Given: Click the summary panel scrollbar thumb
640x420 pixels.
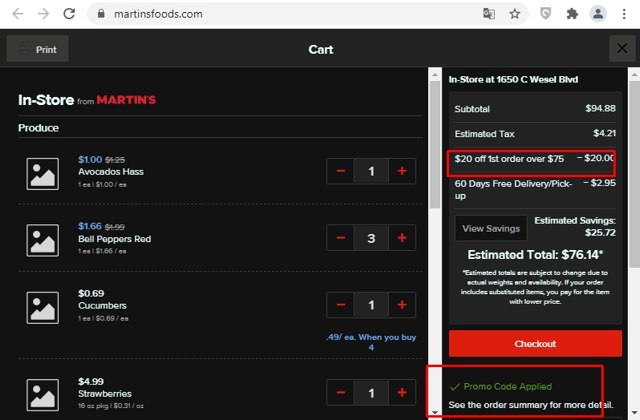Looking at the screenshot, I should [x=634, y=175].
